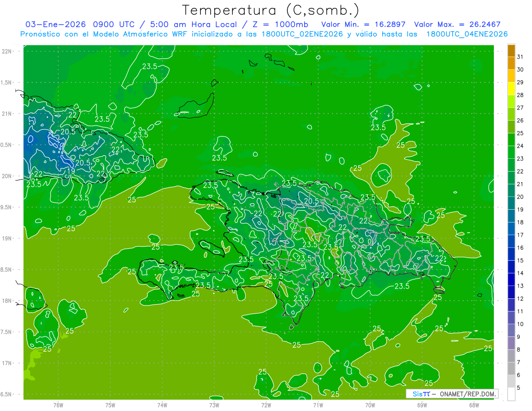Click the "70W" longitude axis label

point(370,405)
